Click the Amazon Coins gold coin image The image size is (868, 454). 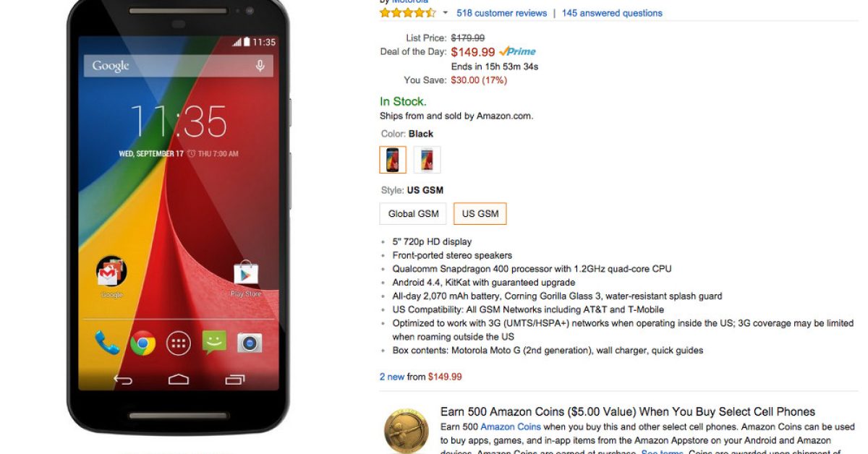pos(406,431)
